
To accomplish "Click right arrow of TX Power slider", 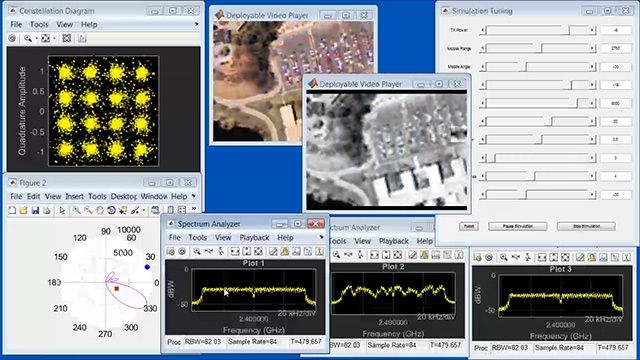I will pyautogui.click(x=592, y=30).
